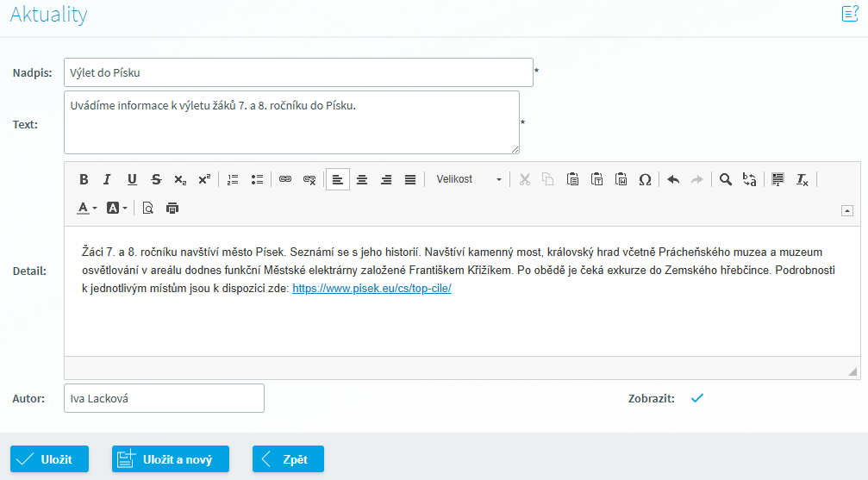Toggle underline formatting
The width and height of the screenshot is (868, 480).
[132, 179]
